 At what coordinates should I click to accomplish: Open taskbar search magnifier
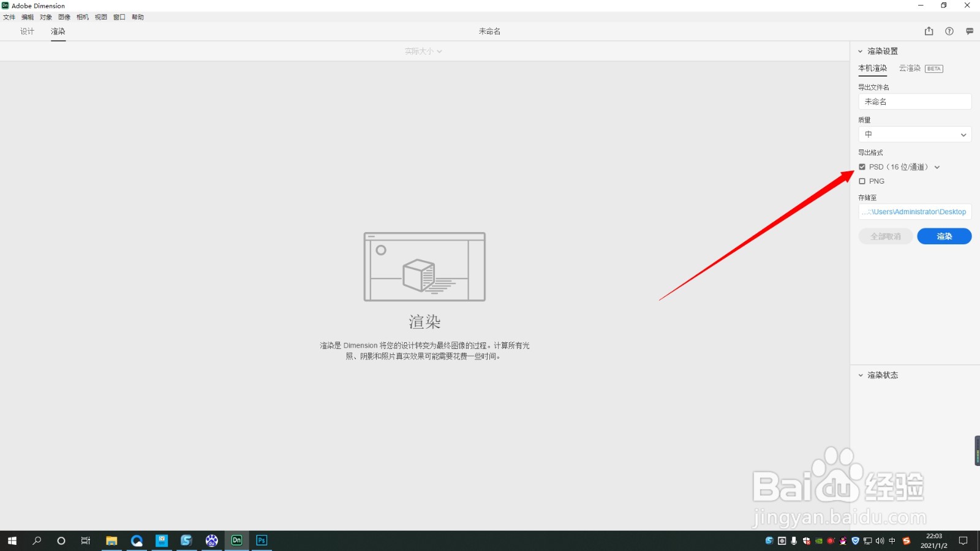coord(37,541)
